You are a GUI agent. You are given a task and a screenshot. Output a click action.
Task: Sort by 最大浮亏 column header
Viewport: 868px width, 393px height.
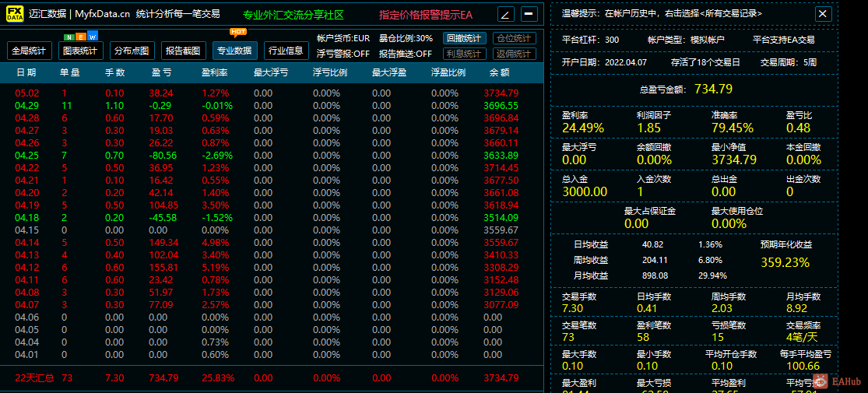[x=271, y=72]
